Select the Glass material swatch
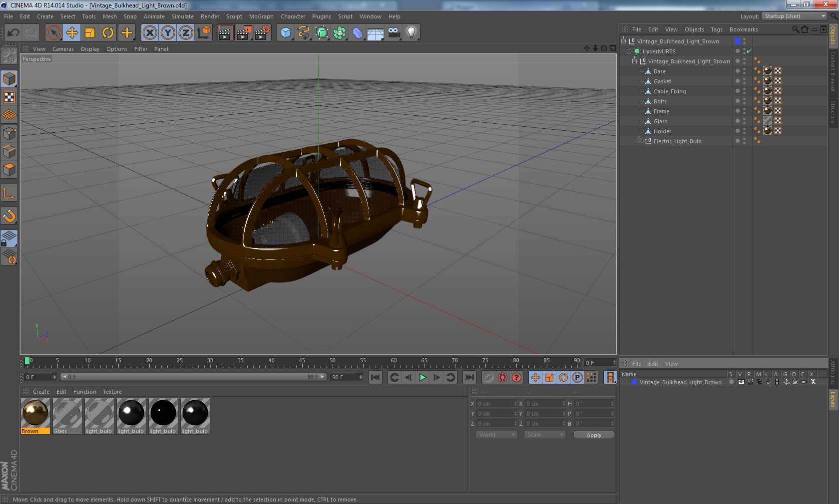Screen dimensions: 839x504 coord(67,416)
